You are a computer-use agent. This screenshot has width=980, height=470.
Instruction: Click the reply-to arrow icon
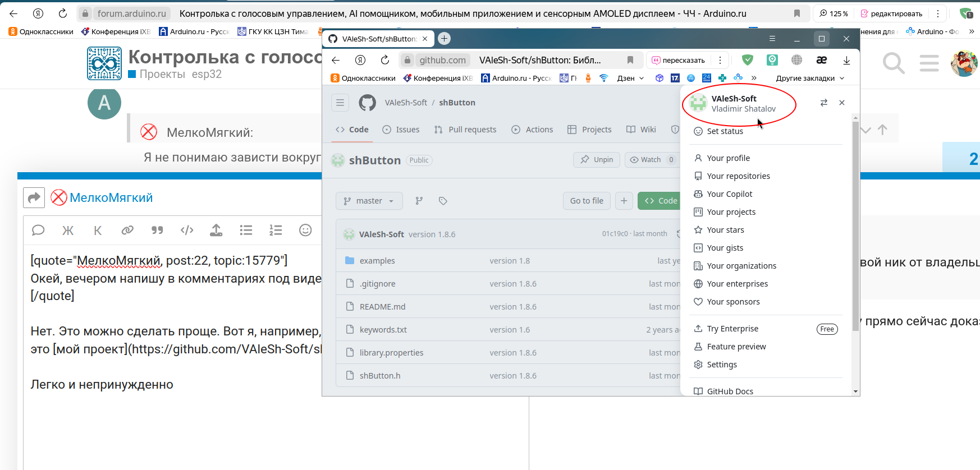pyautogui.click(x=34, y=197)
